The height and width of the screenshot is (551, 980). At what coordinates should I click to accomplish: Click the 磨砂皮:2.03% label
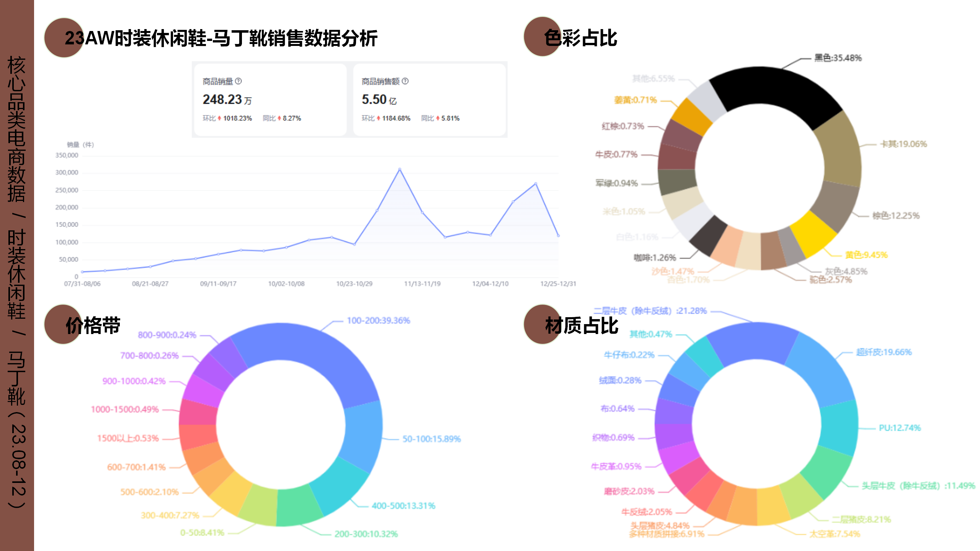(x=629, y=491)
